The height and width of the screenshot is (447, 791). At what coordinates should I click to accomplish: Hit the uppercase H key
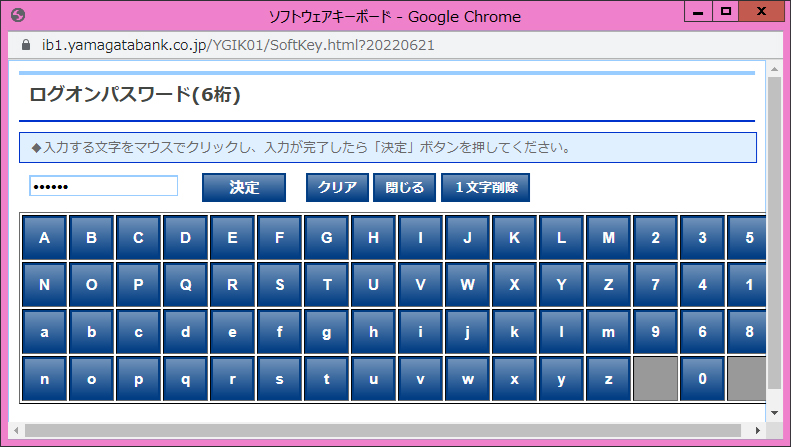pyautogui.click(x=373, y=238)
